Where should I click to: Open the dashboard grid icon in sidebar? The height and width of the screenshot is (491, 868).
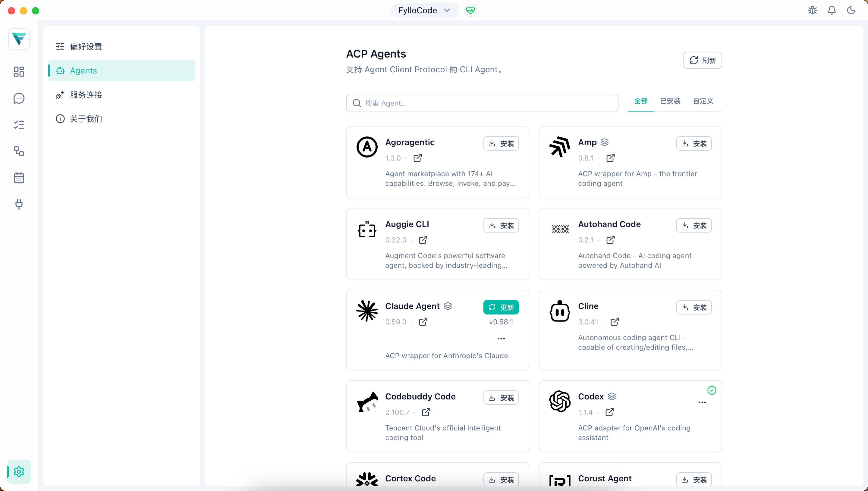19,71
